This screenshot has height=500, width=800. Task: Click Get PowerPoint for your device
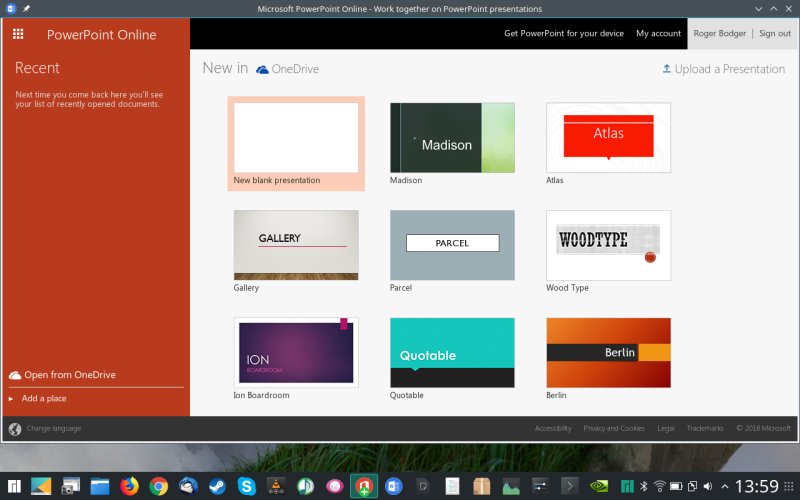click(563, 34)
